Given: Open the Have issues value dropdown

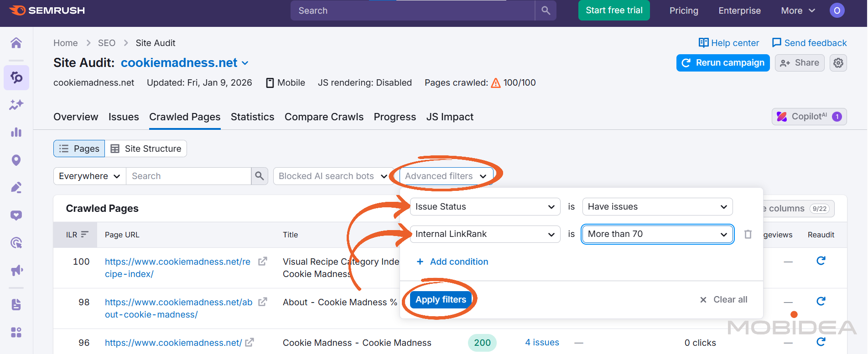Looking at the screenshot, I should tap(657, 206).
